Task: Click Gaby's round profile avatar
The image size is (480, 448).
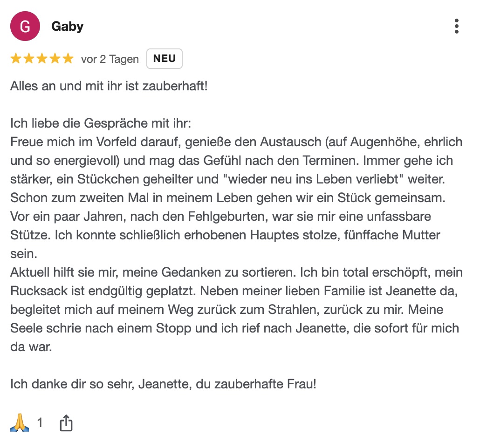Action: pyautogui.click(x=25, y=27)
